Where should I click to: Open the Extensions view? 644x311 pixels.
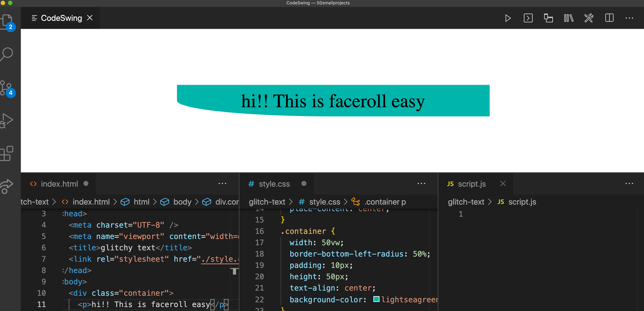click(x=7, y=153)
